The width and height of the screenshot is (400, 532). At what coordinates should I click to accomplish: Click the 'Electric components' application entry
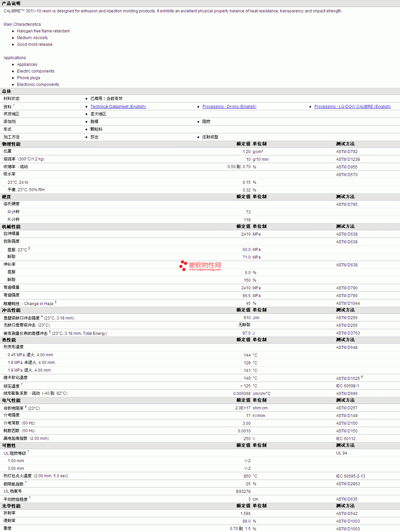[36, 71]
